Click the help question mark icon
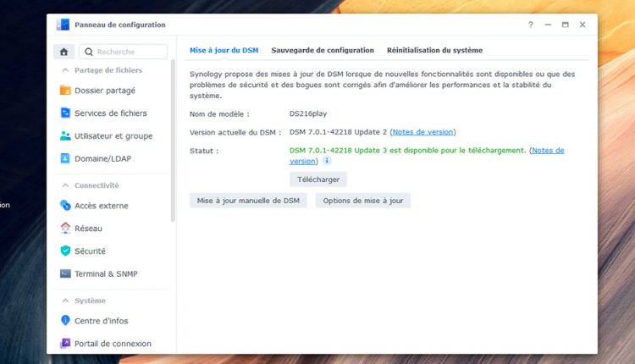Viewport: 635px width, 364px height. click(531, 25)
